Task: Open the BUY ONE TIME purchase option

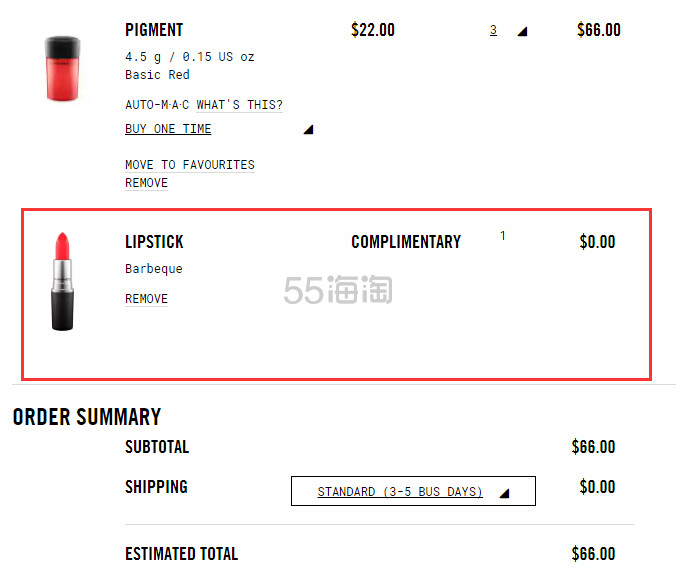Action: (x=168, y=129)
